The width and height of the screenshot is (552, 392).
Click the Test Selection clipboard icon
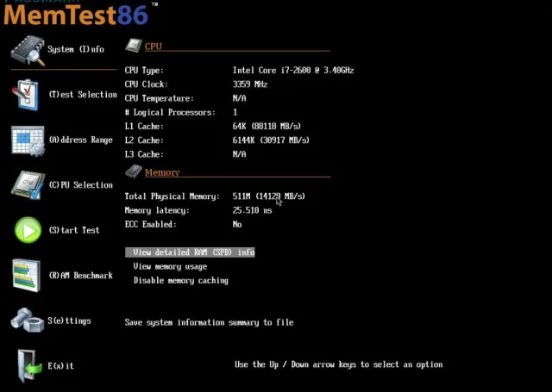[25, 95]
